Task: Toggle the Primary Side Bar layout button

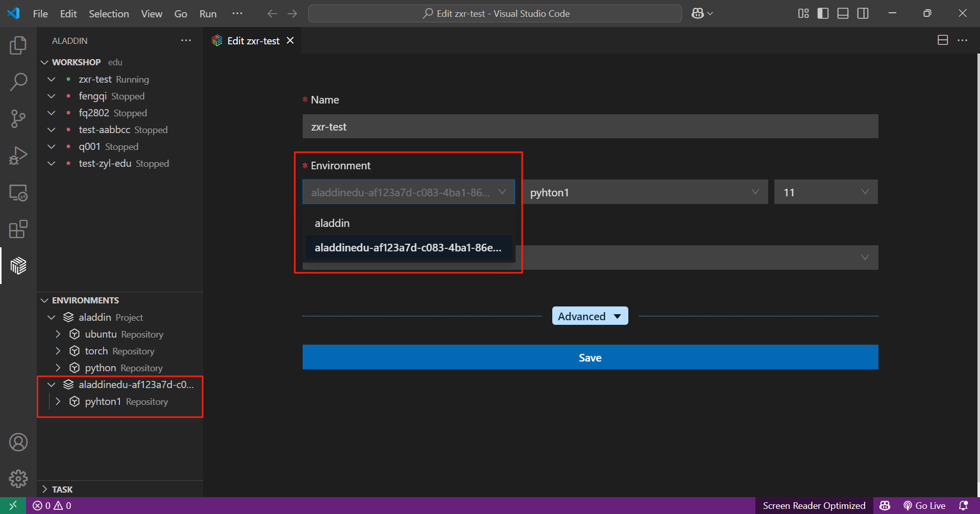Action: tap(823, 14)
